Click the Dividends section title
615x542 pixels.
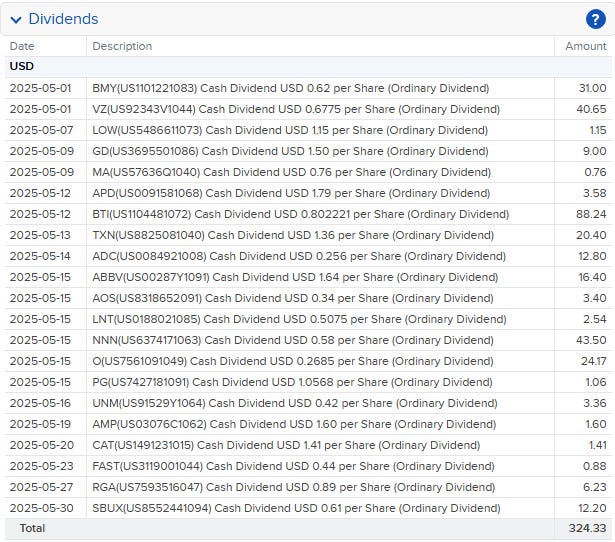(x=63, y=19)
